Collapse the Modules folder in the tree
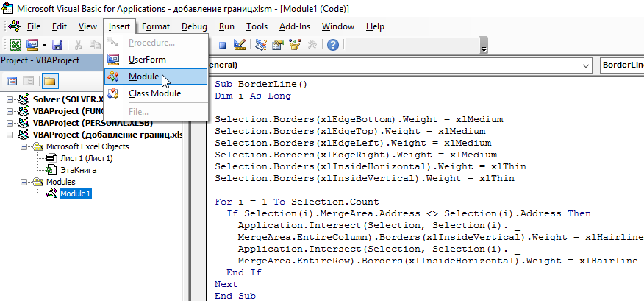This screenshot has width=644, height=301. pyautogui.click(x=24, y=182)
